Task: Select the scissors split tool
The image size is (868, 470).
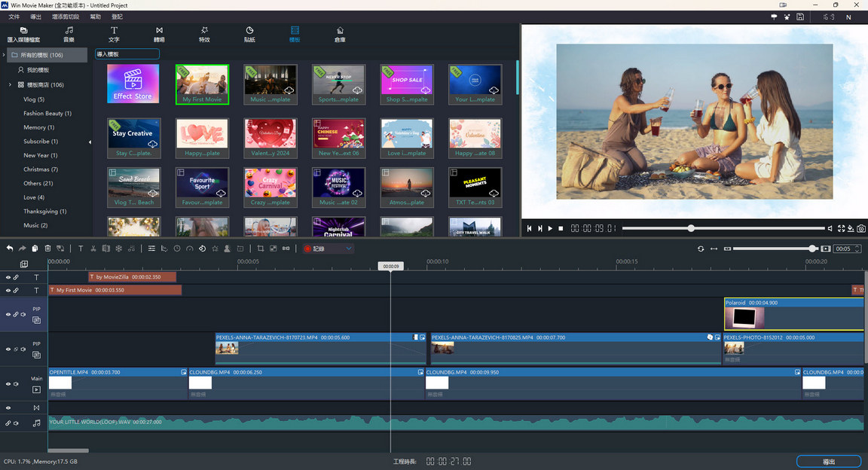Action: (93, 249)
